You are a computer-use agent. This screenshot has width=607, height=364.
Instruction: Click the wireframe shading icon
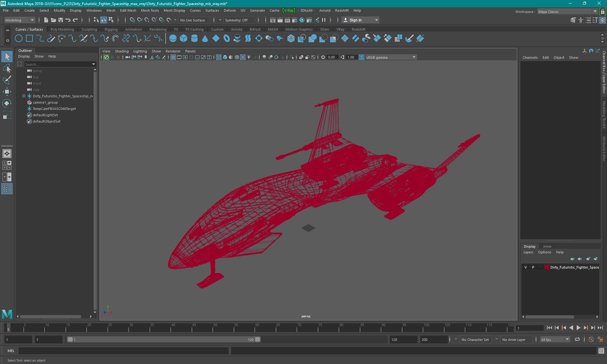(x=219, y=57)
